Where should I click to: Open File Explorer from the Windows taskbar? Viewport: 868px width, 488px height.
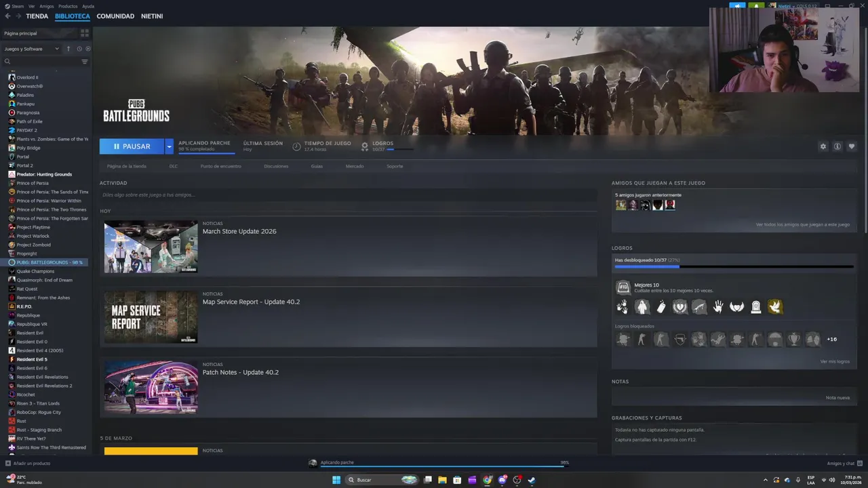(x=443, y=480)
